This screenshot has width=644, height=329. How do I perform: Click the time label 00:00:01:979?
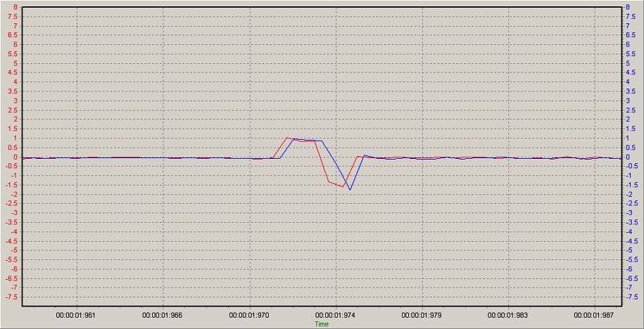tap(422, 316)
